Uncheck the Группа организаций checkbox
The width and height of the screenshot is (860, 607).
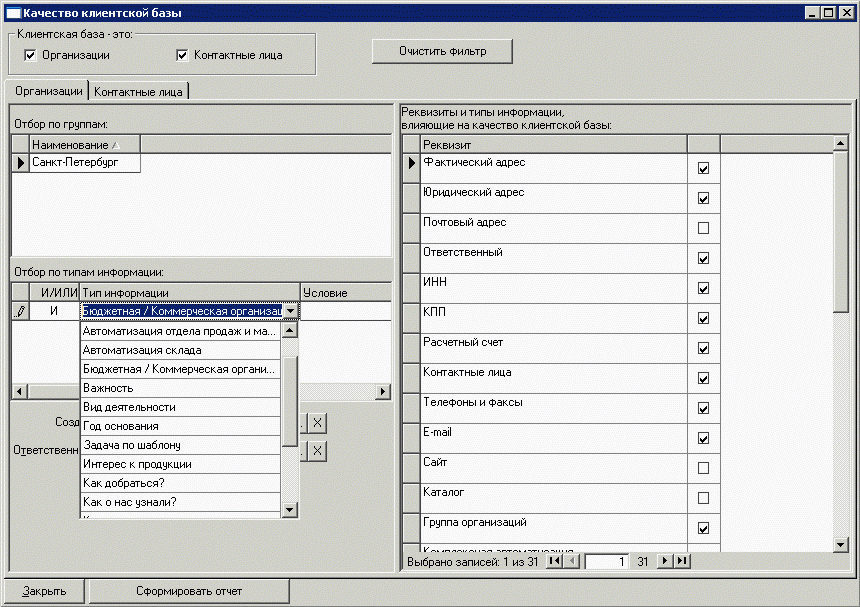(x=703, y=528)
